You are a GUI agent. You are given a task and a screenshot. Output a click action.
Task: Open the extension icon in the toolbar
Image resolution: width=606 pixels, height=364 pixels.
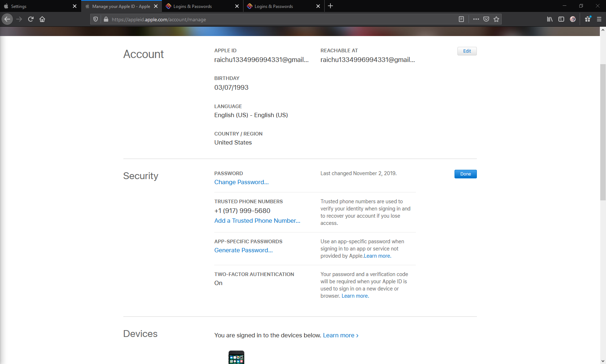[x=588, y=19]
